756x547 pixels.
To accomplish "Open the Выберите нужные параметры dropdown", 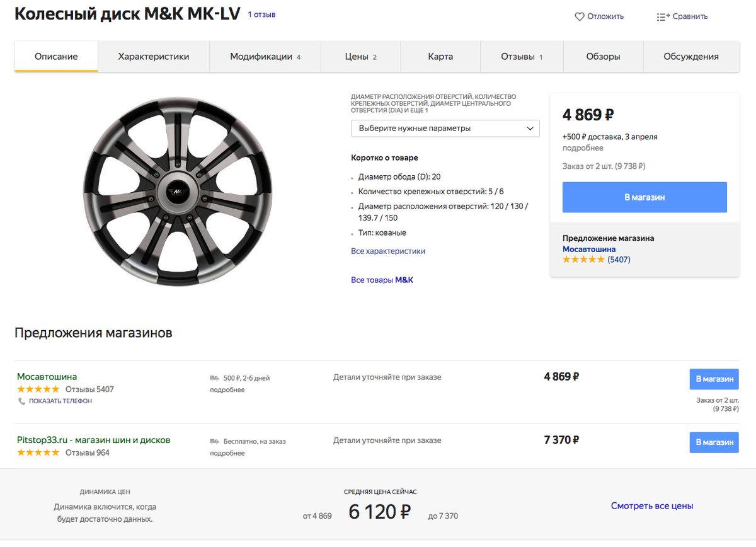I will (445, 129).
